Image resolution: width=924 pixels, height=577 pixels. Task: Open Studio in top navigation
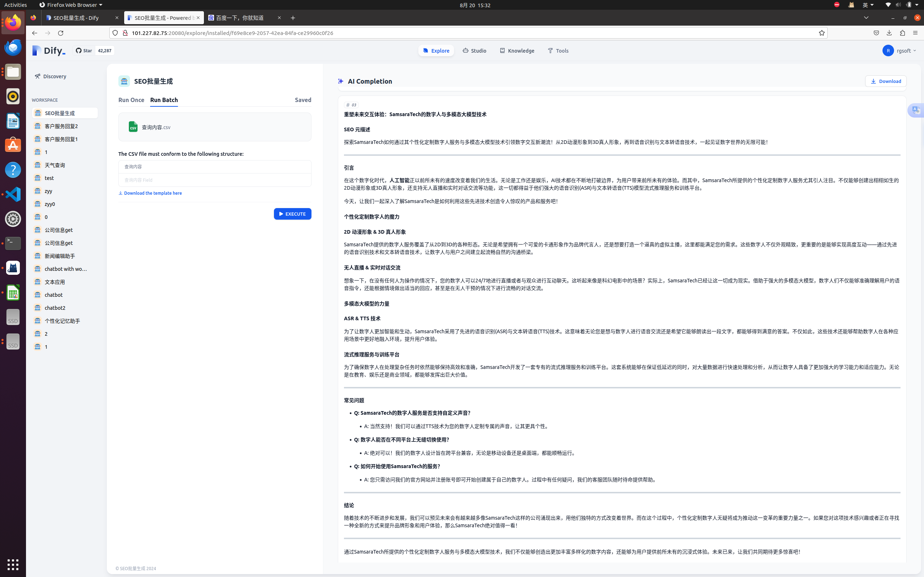pyautogui.click(x=474, y=50)
